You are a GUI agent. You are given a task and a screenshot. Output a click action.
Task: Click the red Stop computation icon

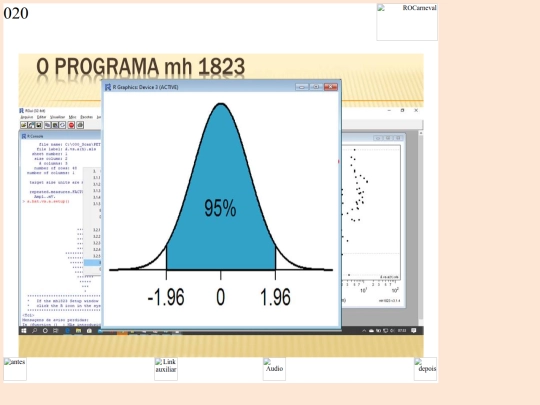(71, 125)
